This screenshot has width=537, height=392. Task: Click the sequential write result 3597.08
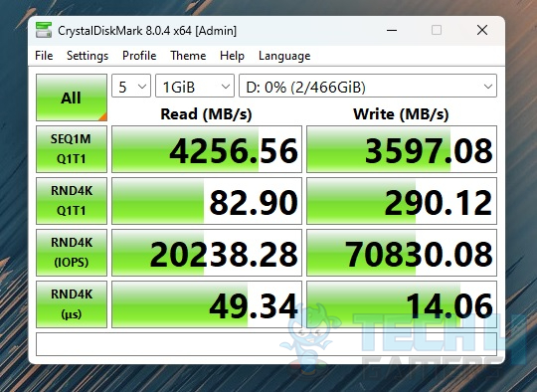pos(402,149)
